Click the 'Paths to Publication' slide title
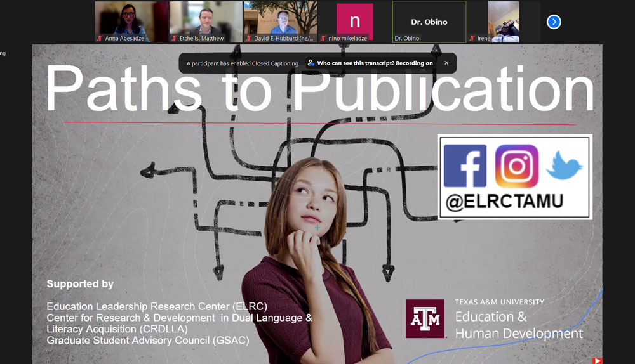 (319, 89)
